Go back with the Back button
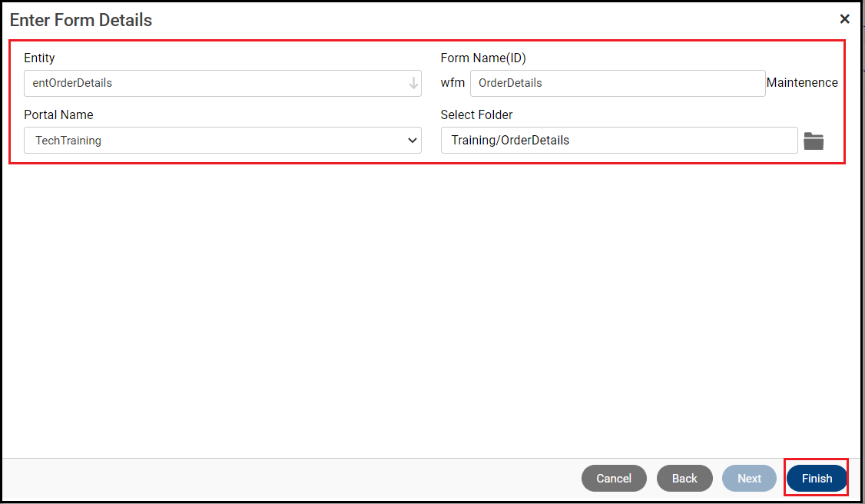 click(x=684, y=478)
